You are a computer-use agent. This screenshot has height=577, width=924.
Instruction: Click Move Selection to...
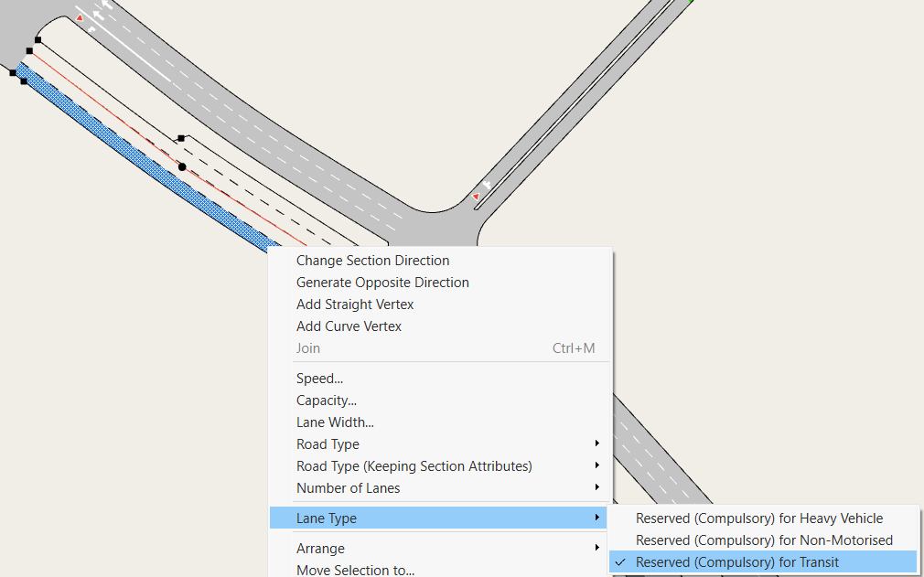click(x=355, y=570)
